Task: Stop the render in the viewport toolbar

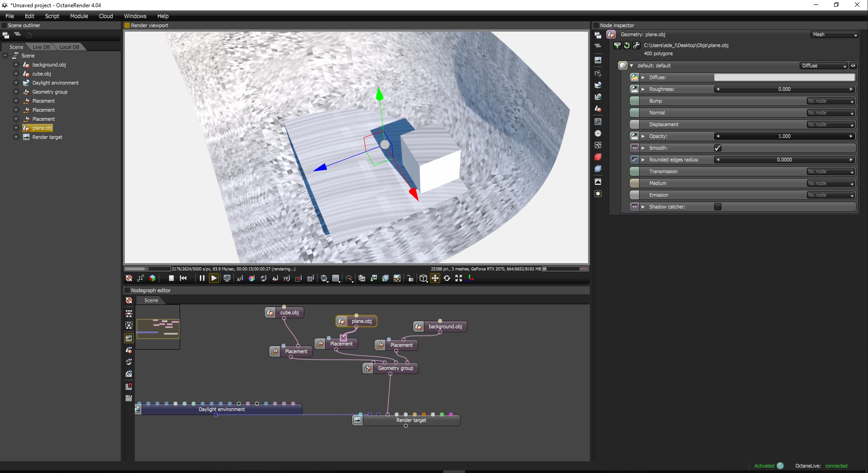Action: pyautogui.click(x=171, y=279)
